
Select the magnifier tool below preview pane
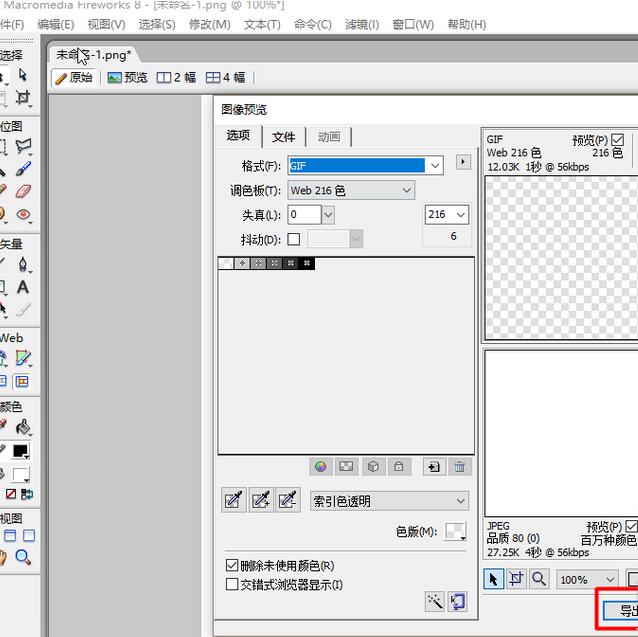[539, 579]
